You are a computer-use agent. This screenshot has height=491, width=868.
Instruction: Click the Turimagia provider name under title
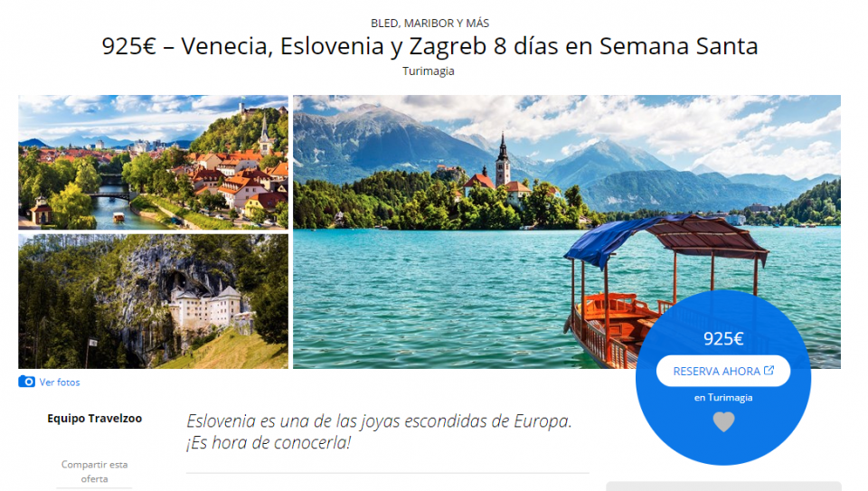pyautogui.click(x=429, y=71)
